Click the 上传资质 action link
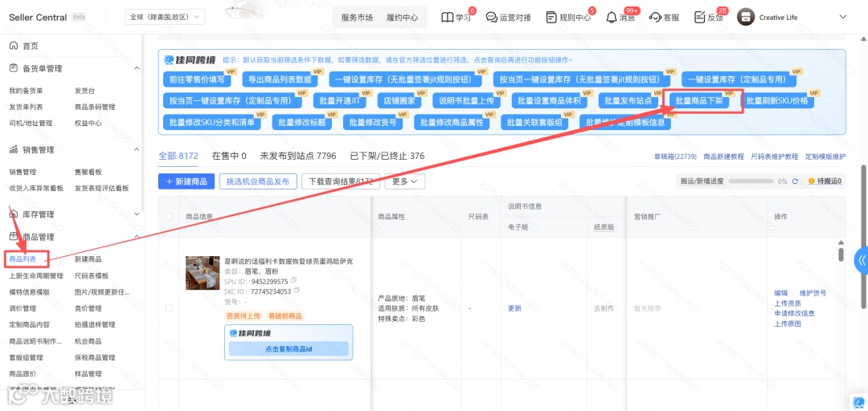This screenshot has width=868, height=411. (787, 303)
